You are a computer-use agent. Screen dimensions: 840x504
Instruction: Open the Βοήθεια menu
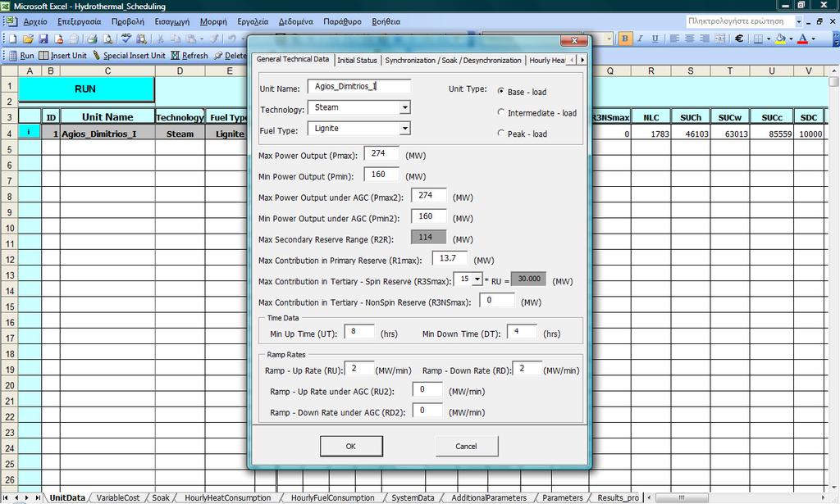(386, 21)
